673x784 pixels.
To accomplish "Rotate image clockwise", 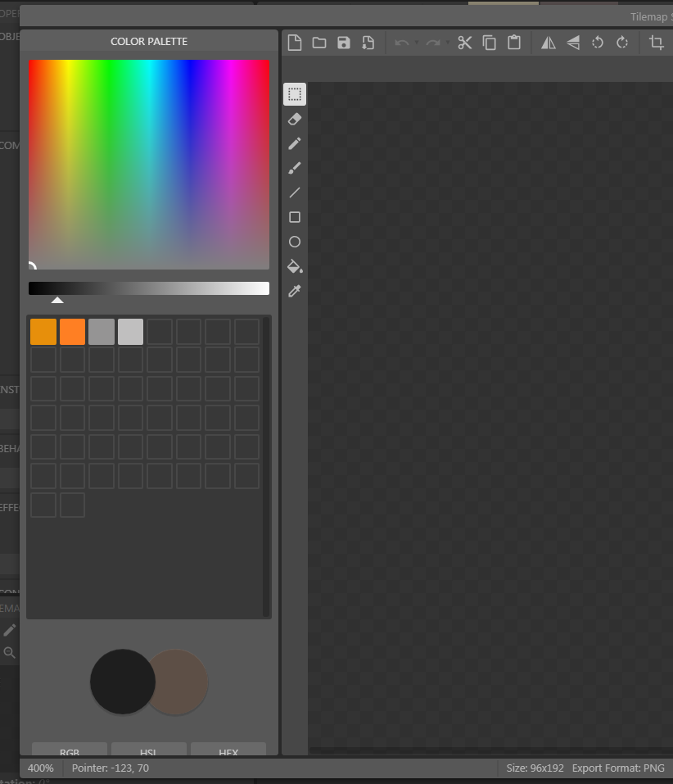I will tap(622, 43).
